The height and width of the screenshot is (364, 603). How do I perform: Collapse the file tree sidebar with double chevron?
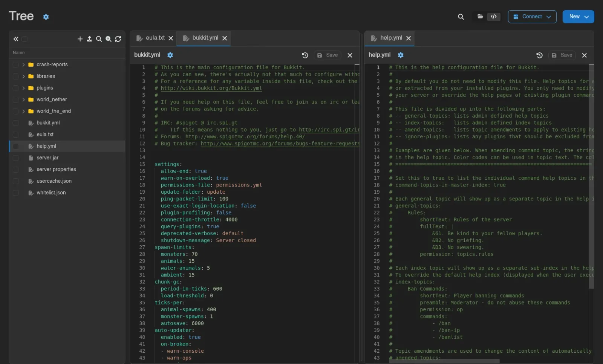16,39
